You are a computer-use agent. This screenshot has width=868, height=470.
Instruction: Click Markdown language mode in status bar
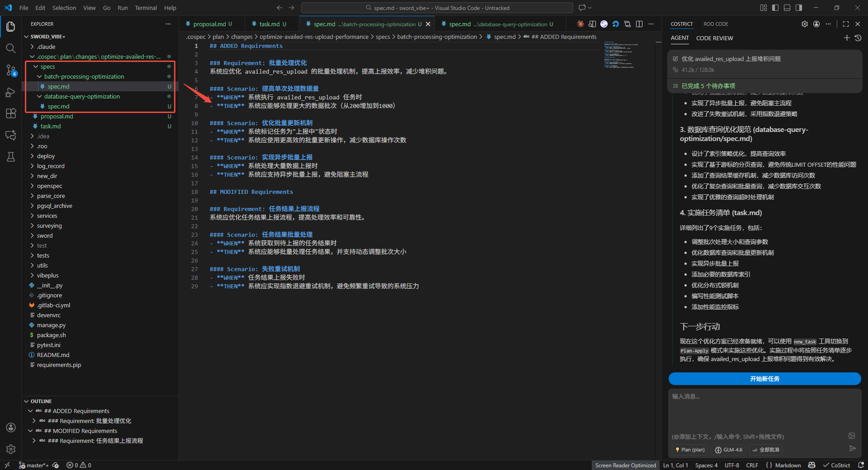[x=788, y=465]
